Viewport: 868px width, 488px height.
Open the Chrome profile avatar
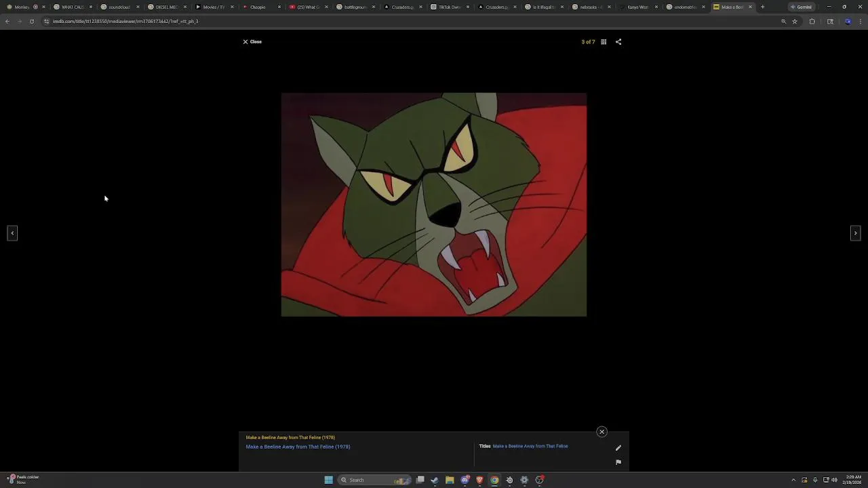coord(848,21)
